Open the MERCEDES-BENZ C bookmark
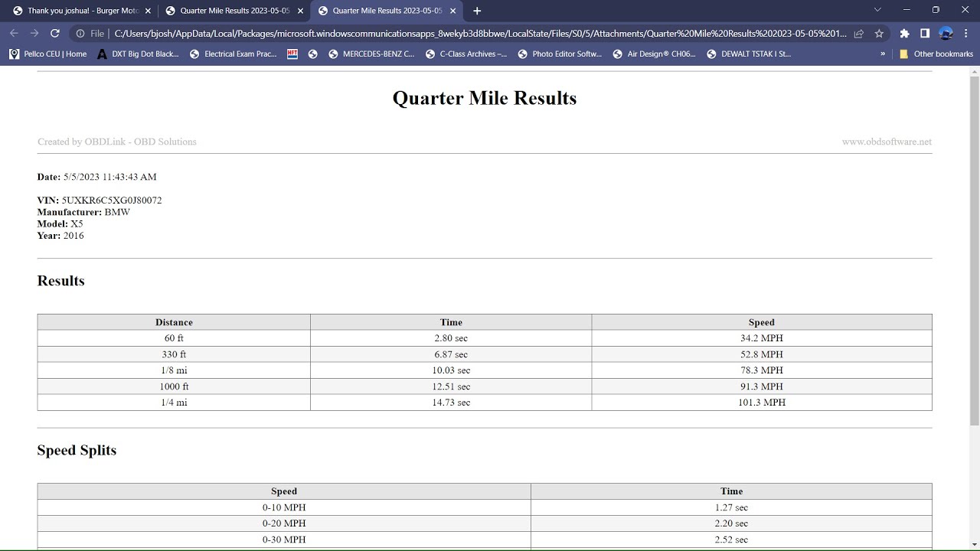 coord(371,54)
